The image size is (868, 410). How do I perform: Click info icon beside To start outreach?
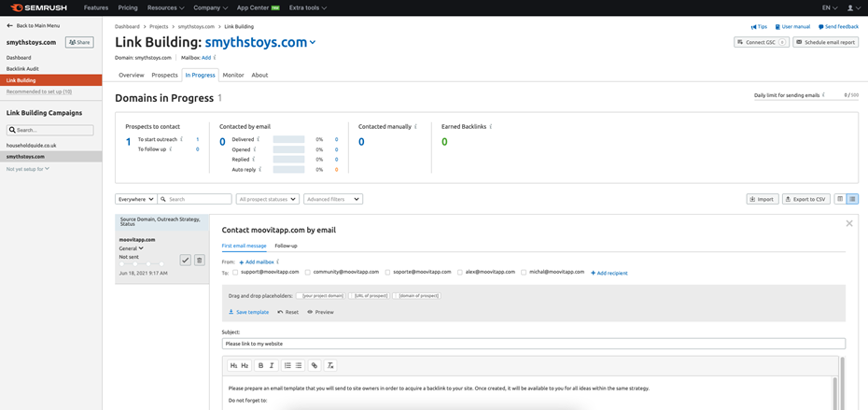tap(181, 139)
